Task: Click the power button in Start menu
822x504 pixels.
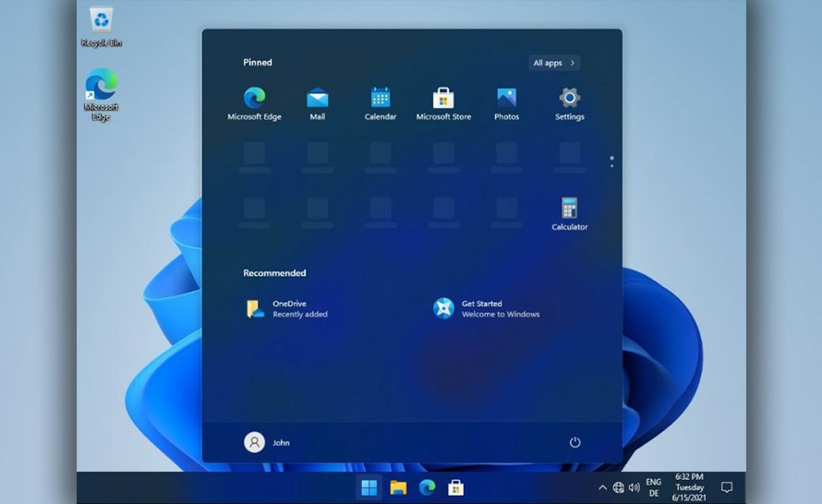Action: [x=574, y=442]
